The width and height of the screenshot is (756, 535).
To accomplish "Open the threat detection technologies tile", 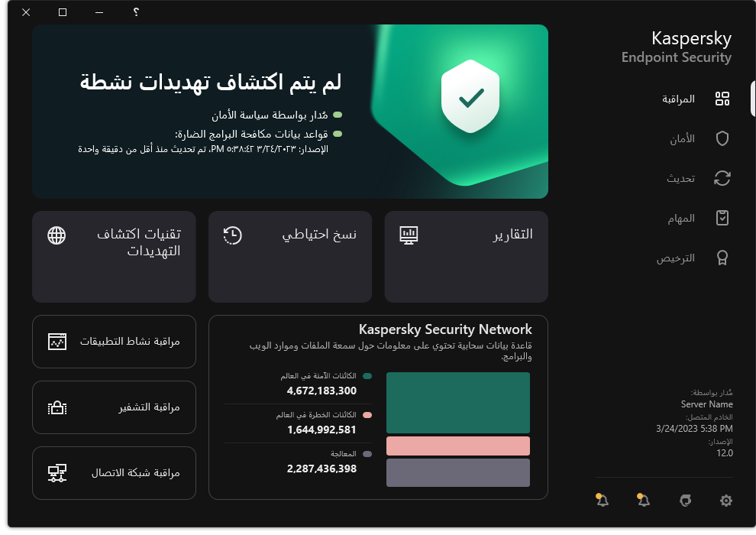I will click(114, 257).
